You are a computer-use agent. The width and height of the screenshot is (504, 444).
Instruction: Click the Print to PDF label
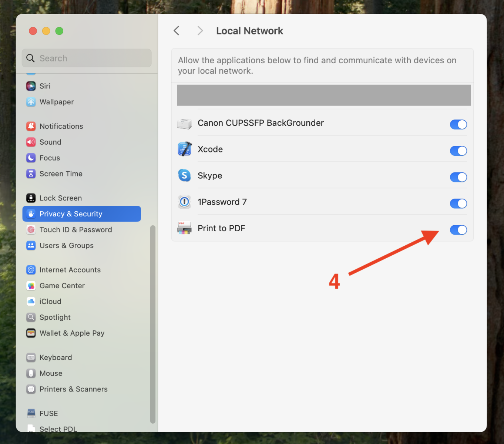[x=221, y=228]
